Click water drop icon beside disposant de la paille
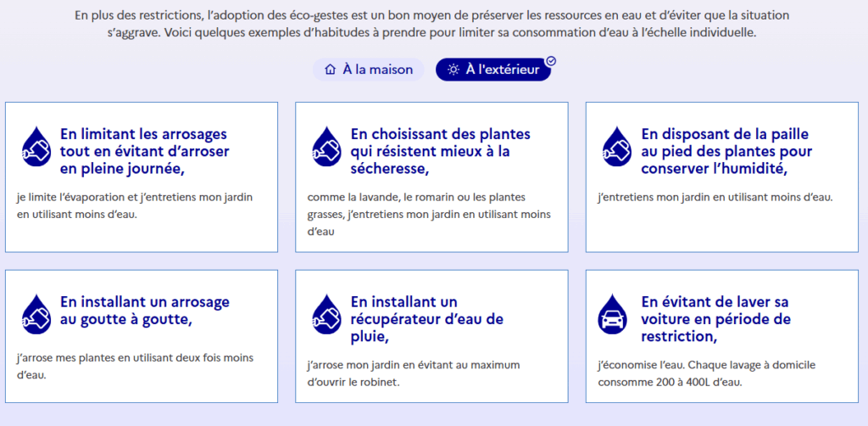868x426 pixels. [617, 147]
